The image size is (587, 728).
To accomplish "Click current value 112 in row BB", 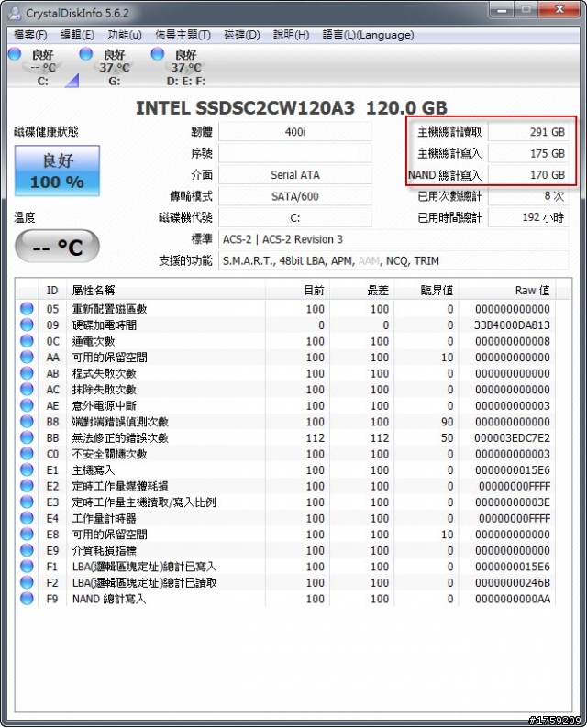I will pos(315,438).
